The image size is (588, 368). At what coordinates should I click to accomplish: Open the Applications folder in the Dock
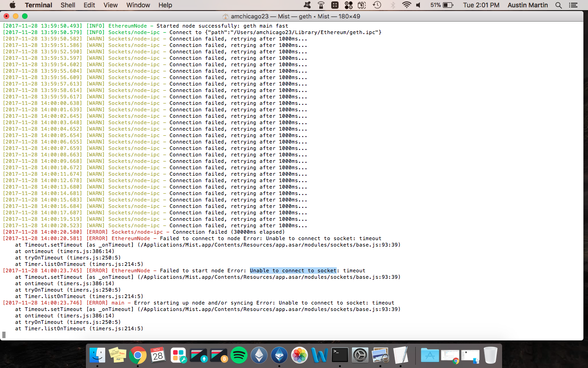430,355
